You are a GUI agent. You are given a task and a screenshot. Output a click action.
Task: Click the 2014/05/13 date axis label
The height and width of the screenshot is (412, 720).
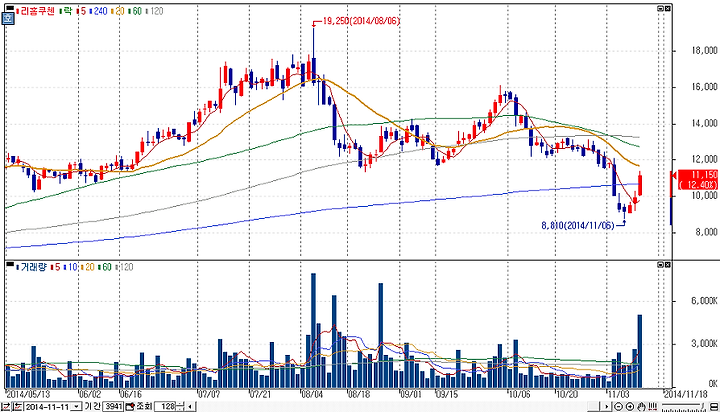[x=28, y=394]
